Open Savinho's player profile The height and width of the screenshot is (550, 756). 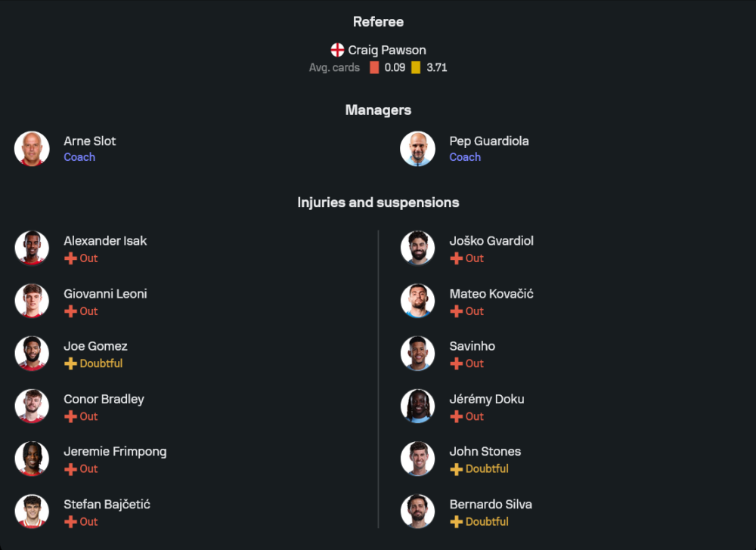(x=472, y=346)
